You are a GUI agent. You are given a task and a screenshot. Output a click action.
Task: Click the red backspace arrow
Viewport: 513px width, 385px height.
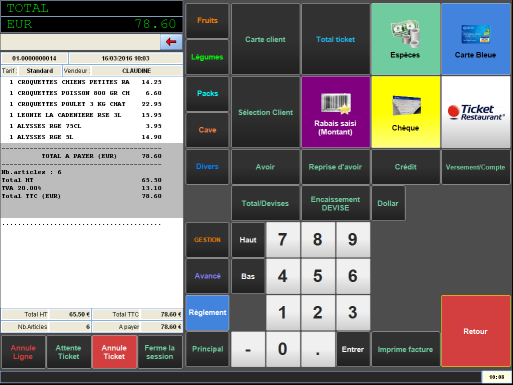click(x=171, y=42)
